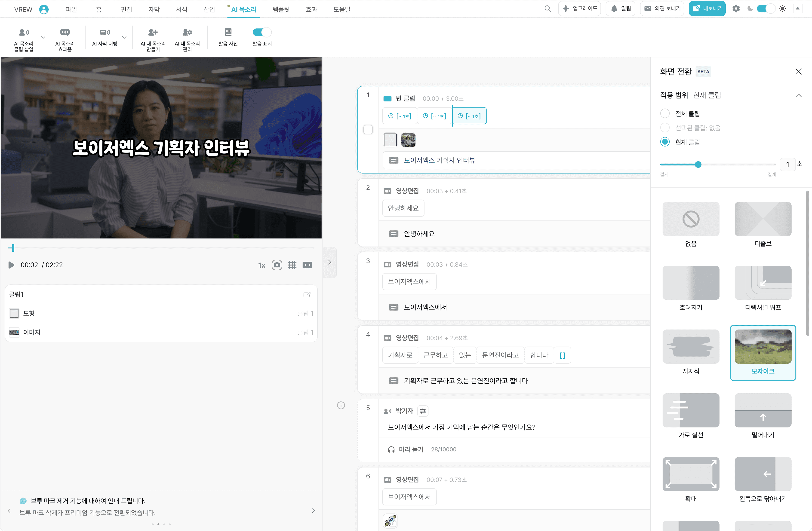Switch to the 템플릿 menu tab
This screenshot has height=531, width=812.
281,9
